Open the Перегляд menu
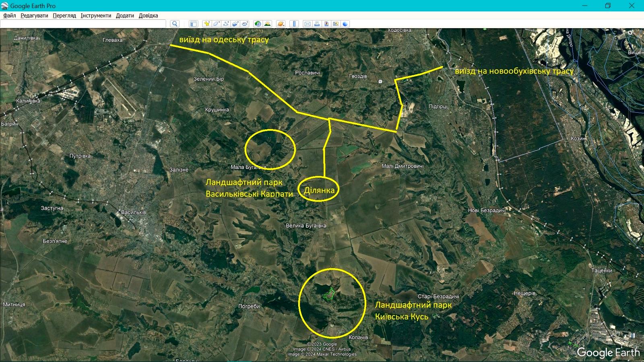Viewport: 644px width, 362px height. tap(64, 15)
